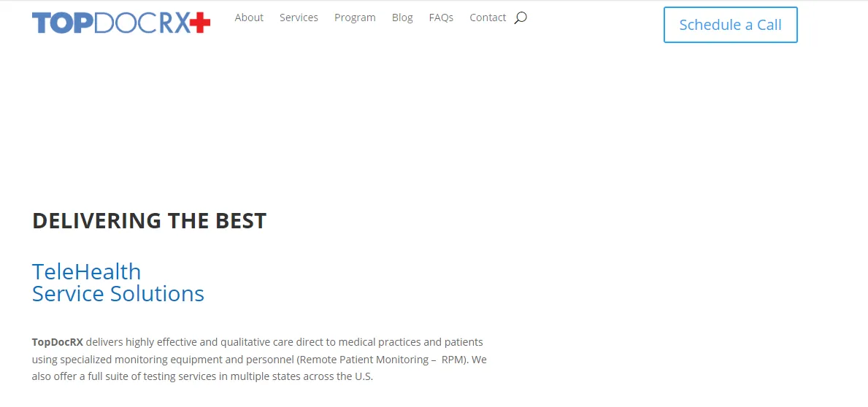Click the Schedule a Call button
868x407 pixels.
point(730,25)
